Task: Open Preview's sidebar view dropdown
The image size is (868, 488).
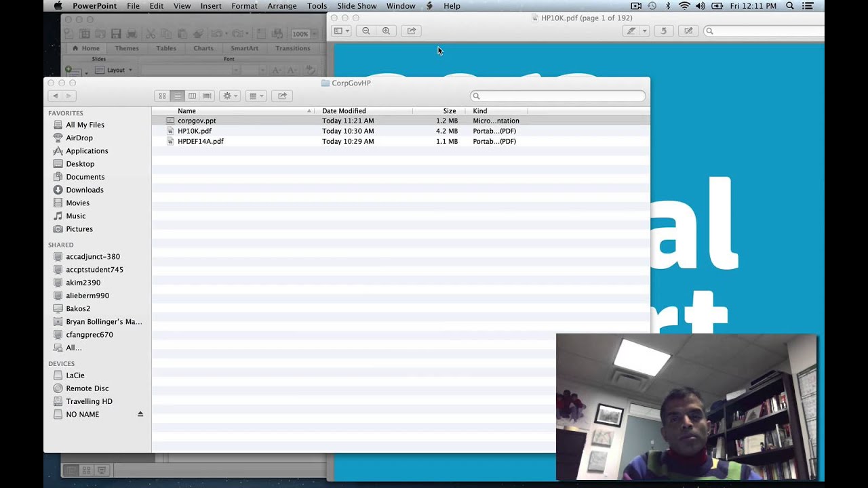Action: [x=341, y=30]
